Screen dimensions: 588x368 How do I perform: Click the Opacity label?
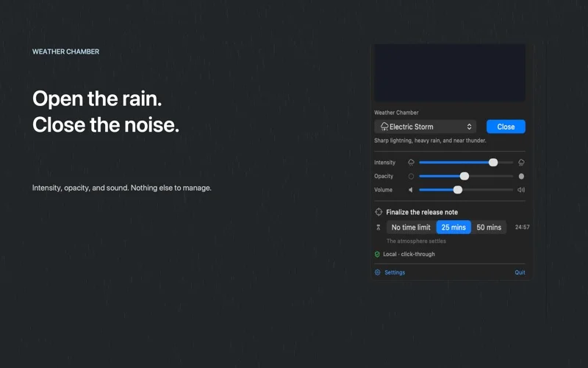click(x=384, y=176)
